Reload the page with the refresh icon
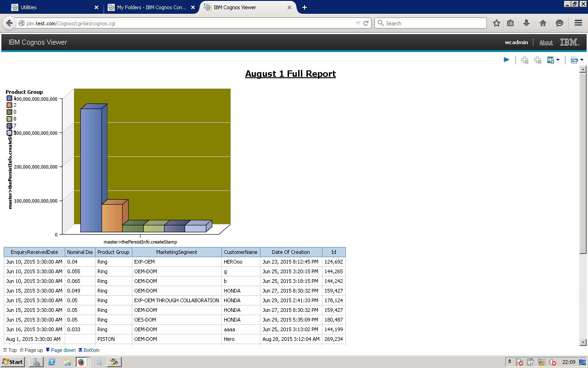Image resolution: width=588 pixels, height=368 pixels. pos(366,23)
